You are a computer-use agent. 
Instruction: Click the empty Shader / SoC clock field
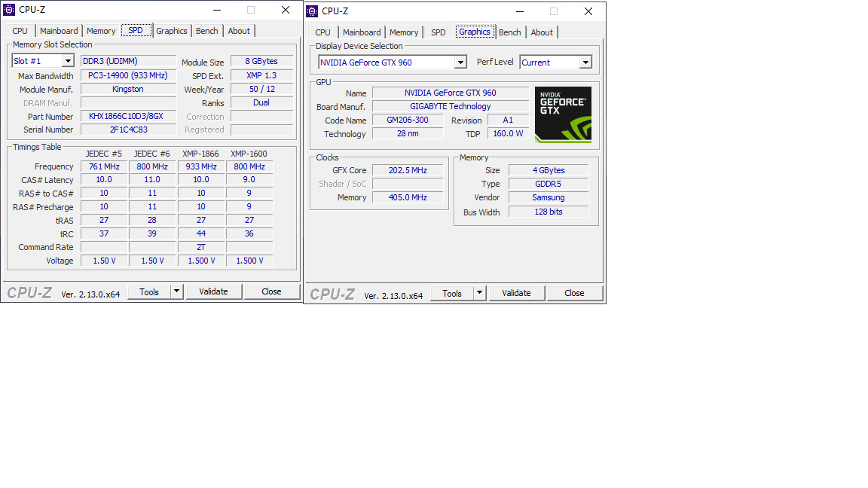[x=408, y=184]
